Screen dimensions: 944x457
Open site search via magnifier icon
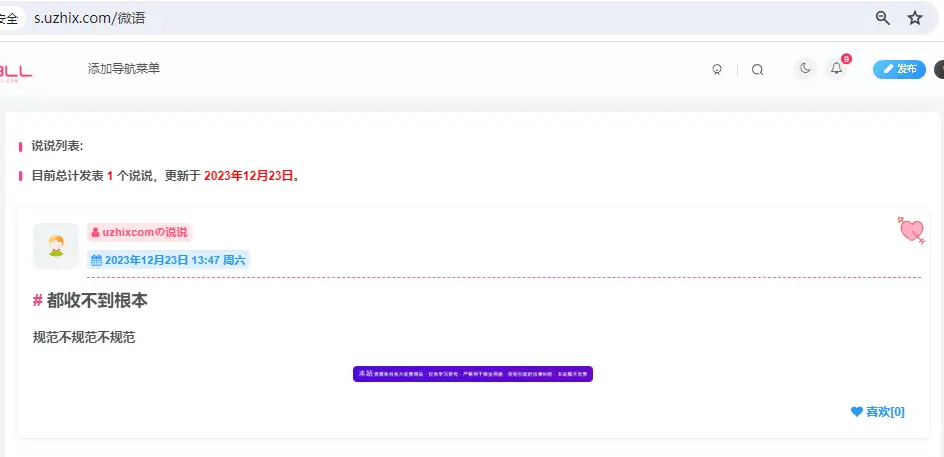click(757, 70)
